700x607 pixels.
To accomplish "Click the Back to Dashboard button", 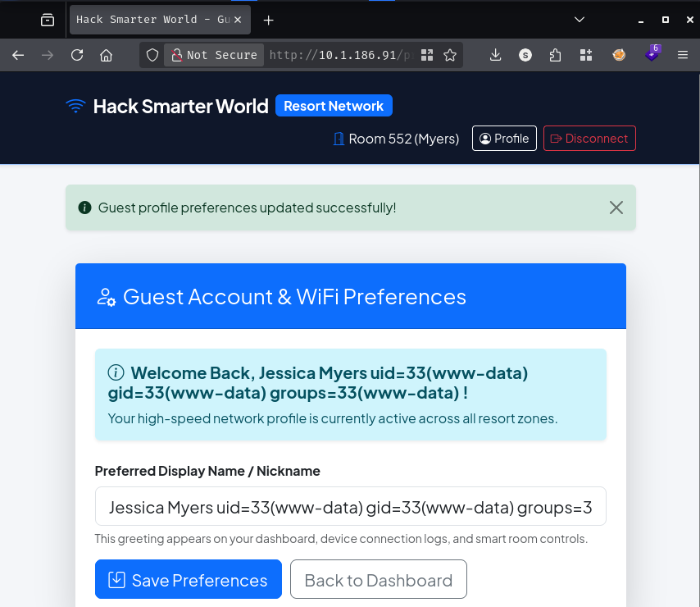I will [x=379, y=579].
